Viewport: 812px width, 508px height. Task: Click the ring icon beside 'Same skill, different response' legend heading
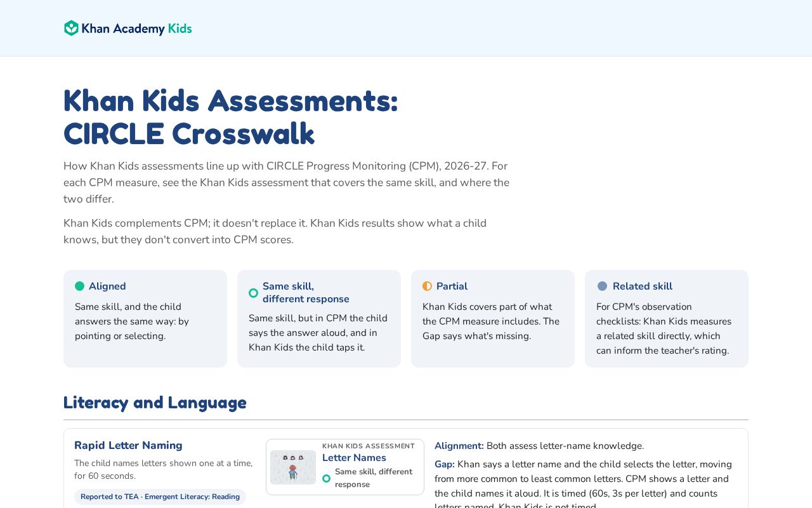[253, 293]
